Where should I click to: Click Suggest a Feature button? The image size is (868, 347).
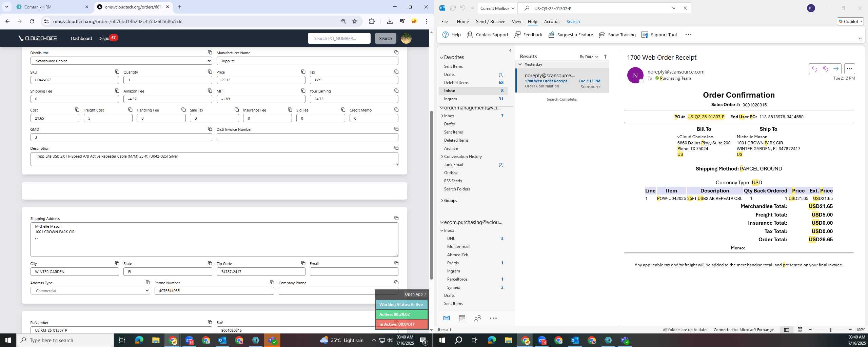[x=571, y=35]
